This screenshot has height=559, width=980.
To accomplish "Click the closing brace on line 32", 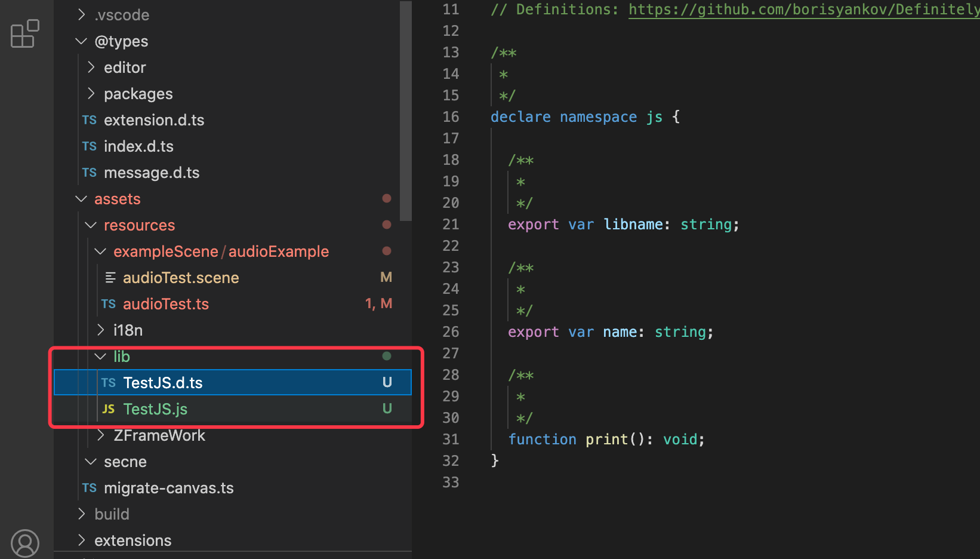I will (494, 460).
